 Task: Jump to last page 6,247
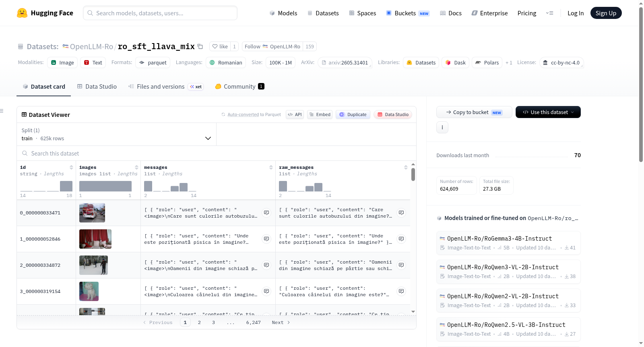(254, 322)
